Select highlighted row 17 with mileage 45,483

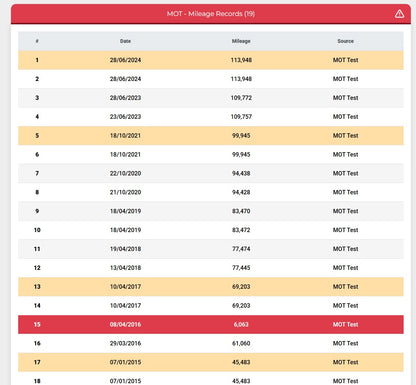click(211, 362)
